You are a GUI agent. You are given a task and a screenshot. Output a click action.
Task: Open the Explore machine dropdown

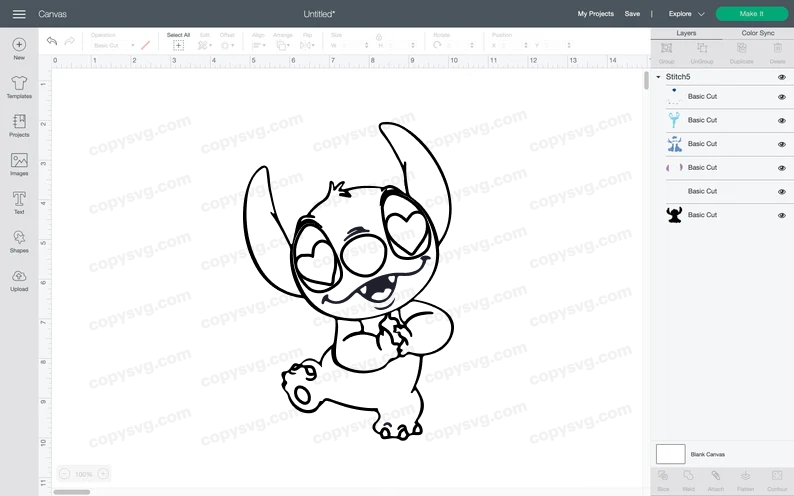click(x=686, y=14)
